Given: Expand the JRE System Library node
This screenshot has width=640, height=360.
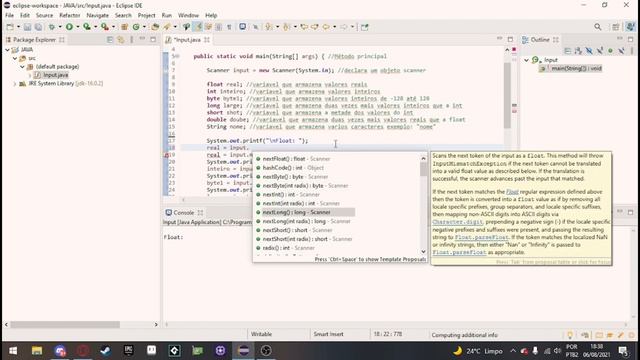Looking at the screenshot, I should click(x=15, y=84).
